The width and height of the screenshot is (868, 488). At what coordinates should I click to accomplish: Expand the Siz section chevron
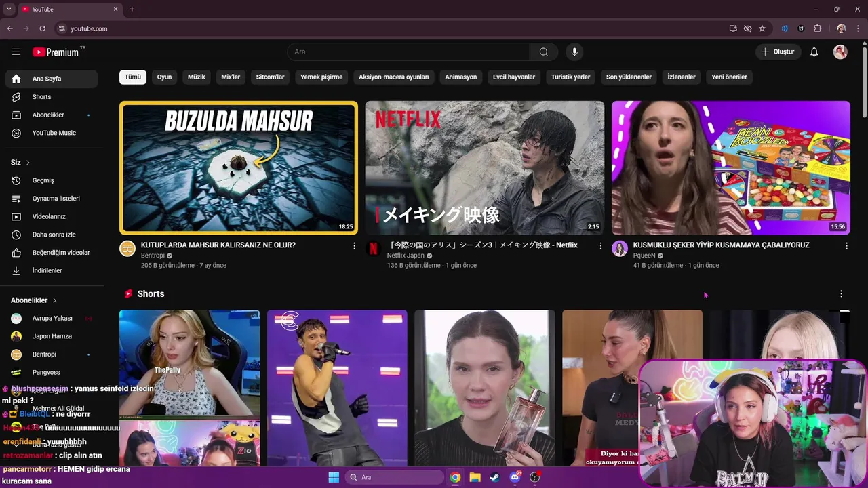[28, 163]
